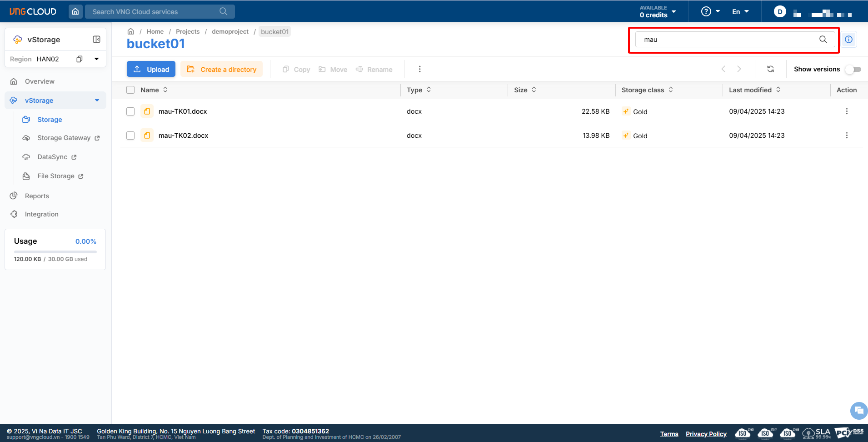
Task: Collapse the vStorage sidebar panel icon
Action: click(x=96, y=40)
